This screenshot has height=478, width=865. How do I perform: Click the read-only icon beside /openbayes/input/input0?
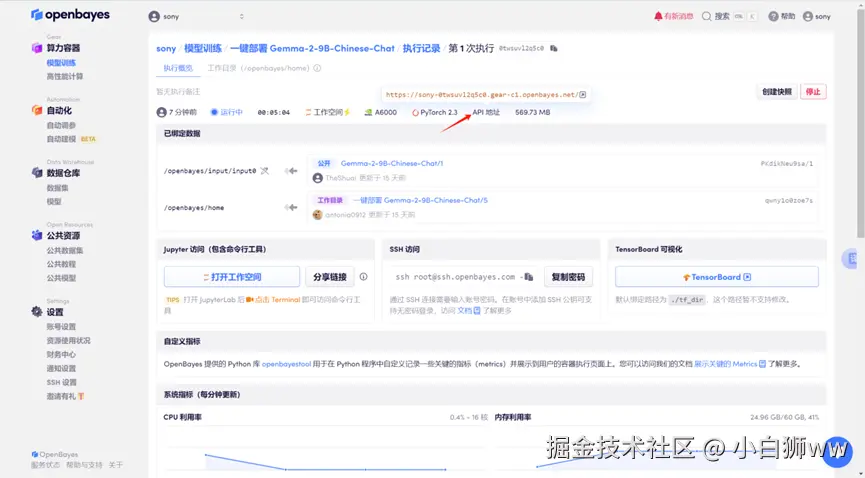(x=265, y=171)
